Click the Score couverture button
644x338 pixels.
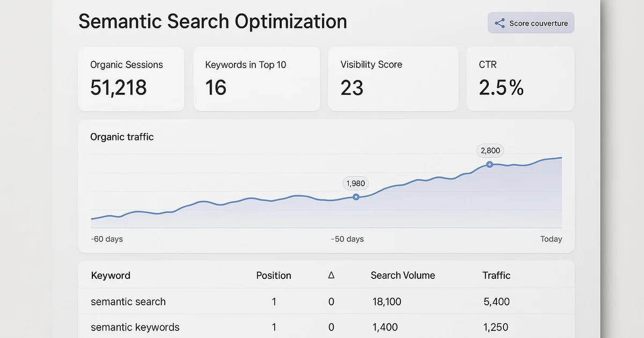(x=531, y=23)
